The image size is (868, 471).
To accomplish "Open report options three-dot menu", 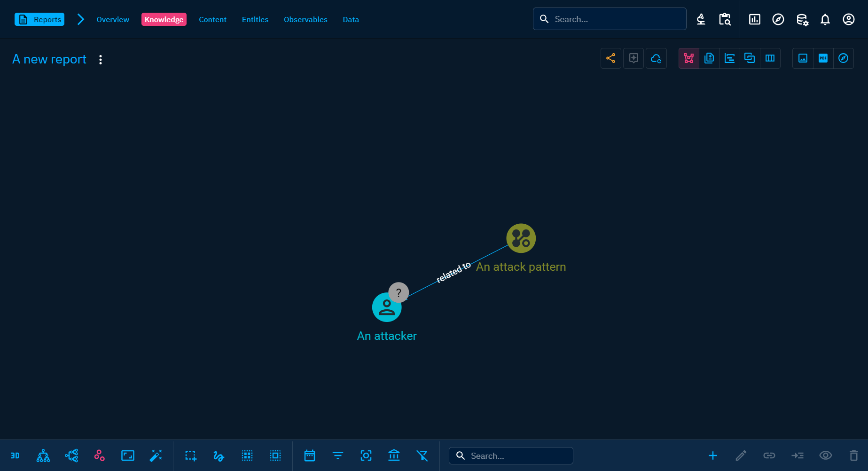I will [x=101, y=60].
